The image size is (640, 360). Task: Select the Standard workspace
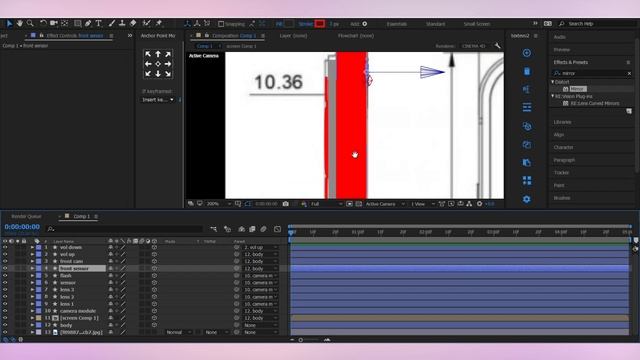436,24
